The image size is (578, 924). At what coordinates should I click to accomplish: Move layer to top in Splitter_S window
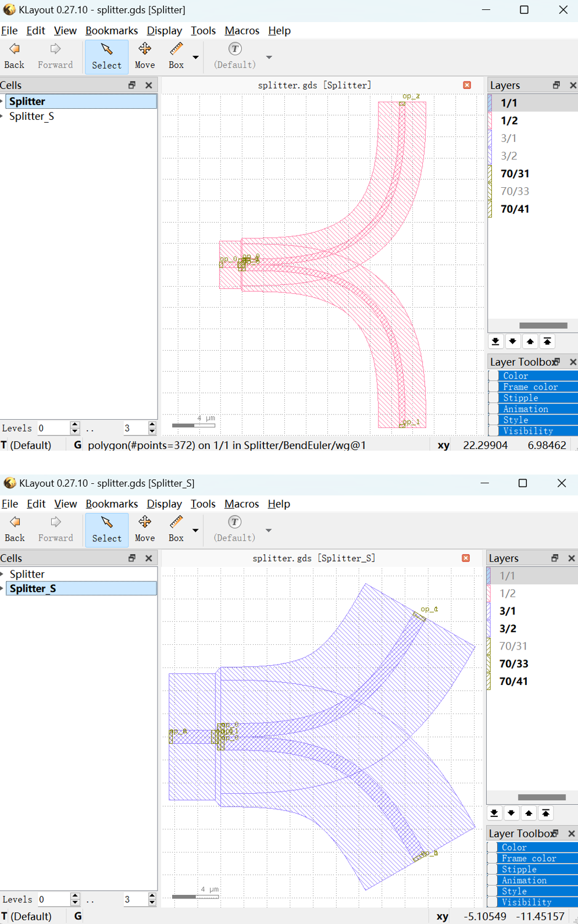[546, 813]
